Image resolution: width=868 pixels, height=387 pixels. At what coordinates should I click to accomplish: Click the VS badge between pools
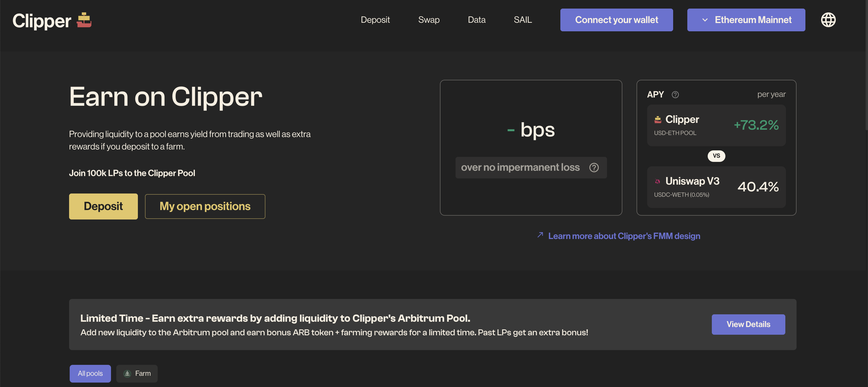pyautogui.click(x=716, y=156)
